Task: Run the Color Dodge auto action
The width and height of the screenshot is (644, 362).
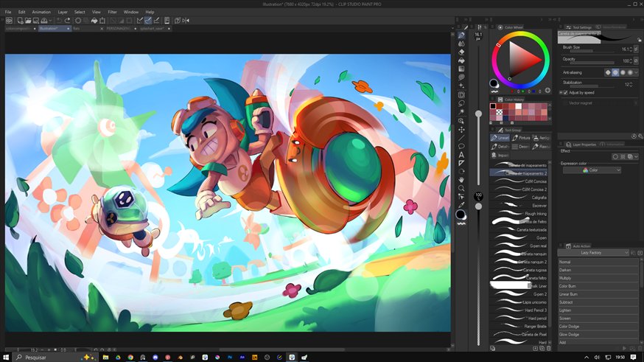Action: pos(598,327)
